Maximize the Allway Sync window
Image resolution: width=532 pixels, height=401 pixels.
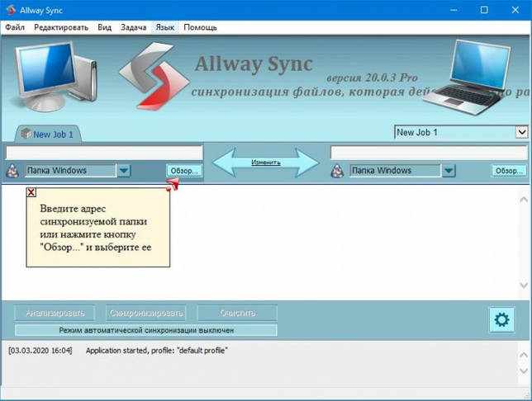coord(484,10)
